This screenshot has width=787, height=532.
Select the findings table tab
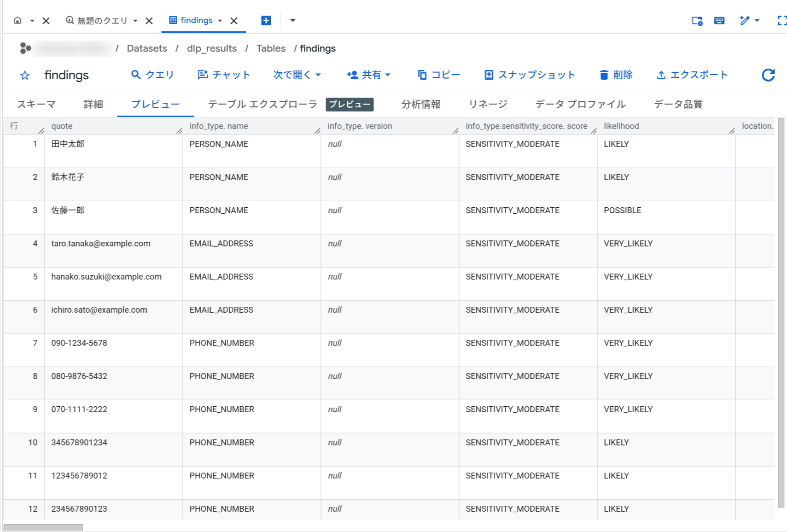pos(191,20)
